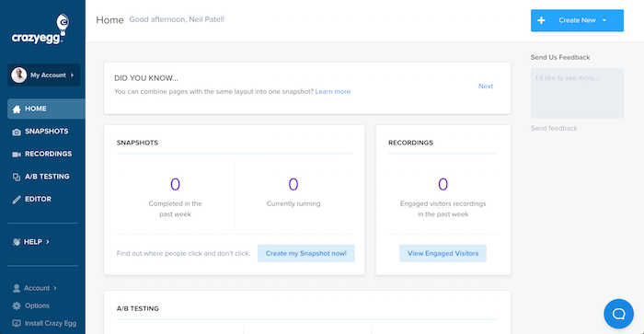The image size is (644, 334).
Task: Click the Editor pencil icon
Action: [17, 200]
